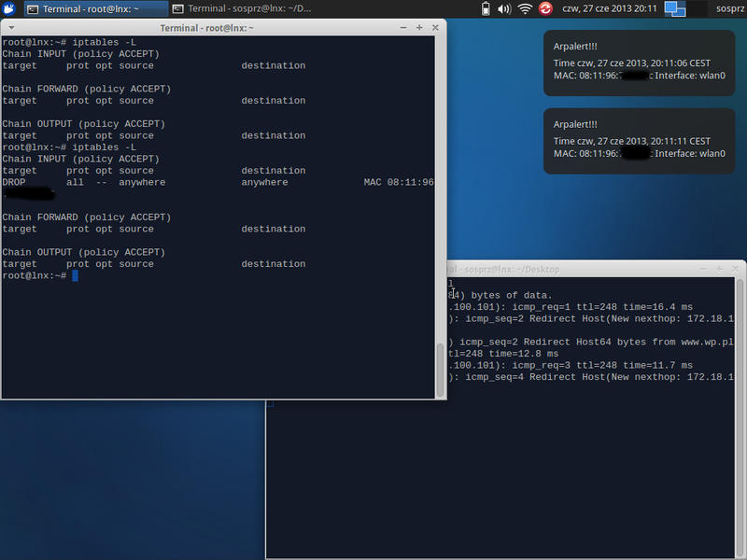Maximize the root@lnx terminal window
Viewport: 747px width, 560px height.
(419, 28)
